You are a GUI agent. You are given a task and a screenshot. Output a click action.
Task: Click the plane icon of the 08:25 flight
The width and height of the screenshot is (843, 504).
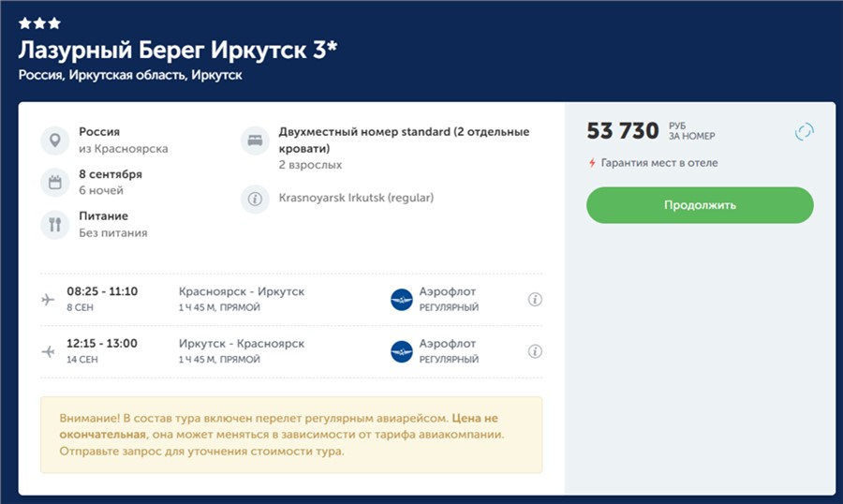[49, 300]
